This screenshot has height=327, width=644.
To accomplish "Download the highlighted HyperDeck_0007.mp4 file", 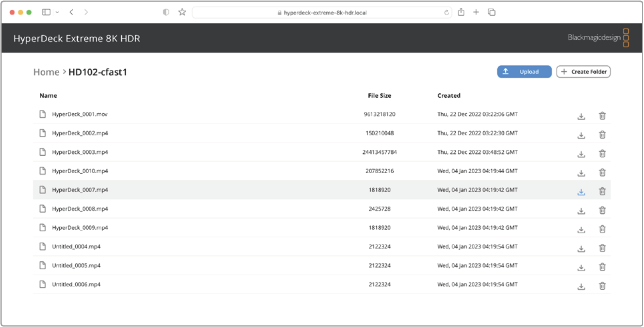I will 581,192.
